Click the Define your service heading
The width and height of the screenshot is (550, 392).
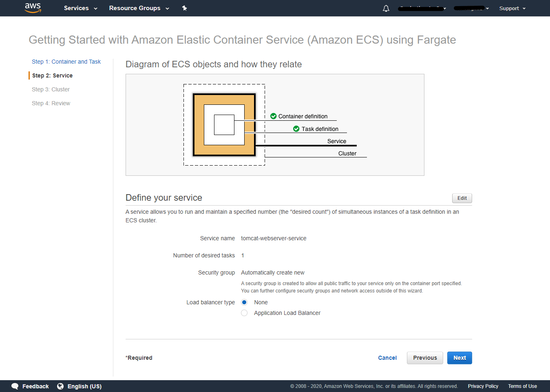[164, 198]
